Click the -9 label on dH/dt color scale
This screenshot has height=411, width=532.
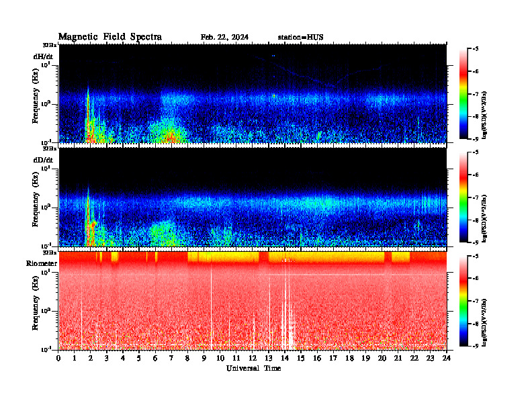coord(476,139)
